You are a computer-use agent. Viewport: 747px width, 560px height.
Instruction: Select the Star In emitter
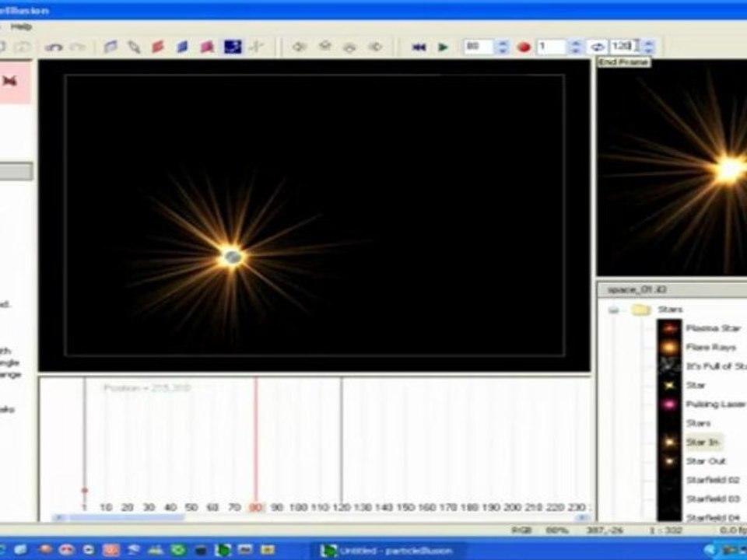(702, 443)
